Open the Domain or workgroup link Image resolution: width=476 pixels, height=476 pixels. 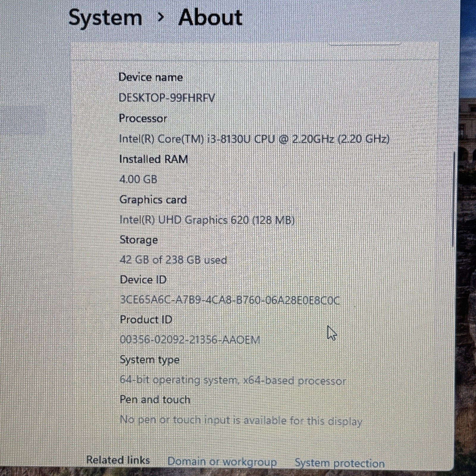coord(222,462)
